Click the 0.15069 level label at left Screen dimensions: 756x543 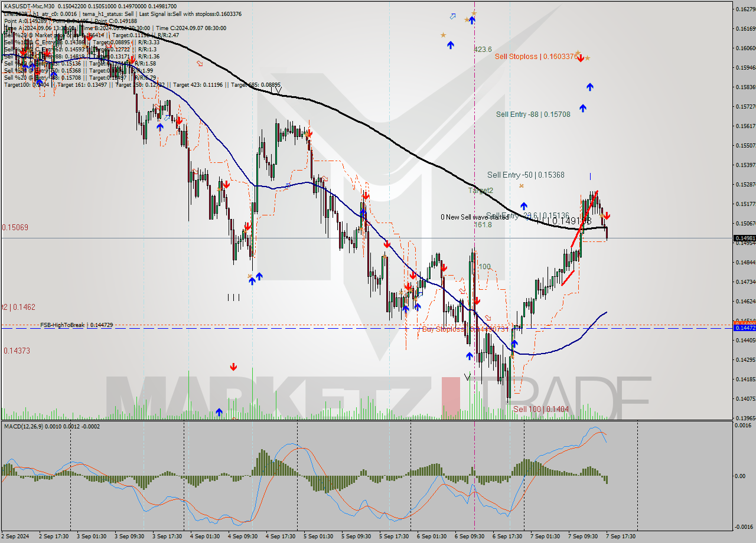[x=15, y=227]
